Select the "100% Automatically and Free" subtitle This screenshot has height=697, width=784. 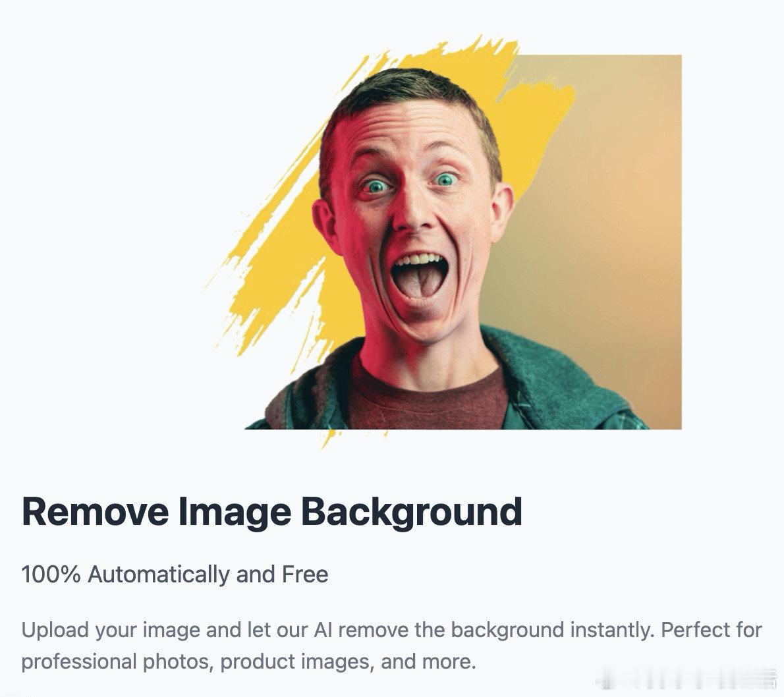[x=175, y=574]
